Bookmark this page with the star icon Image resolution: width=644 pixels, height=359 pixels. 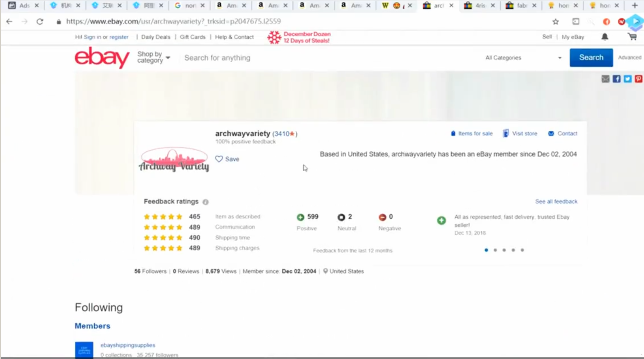[x=556, y=22]
